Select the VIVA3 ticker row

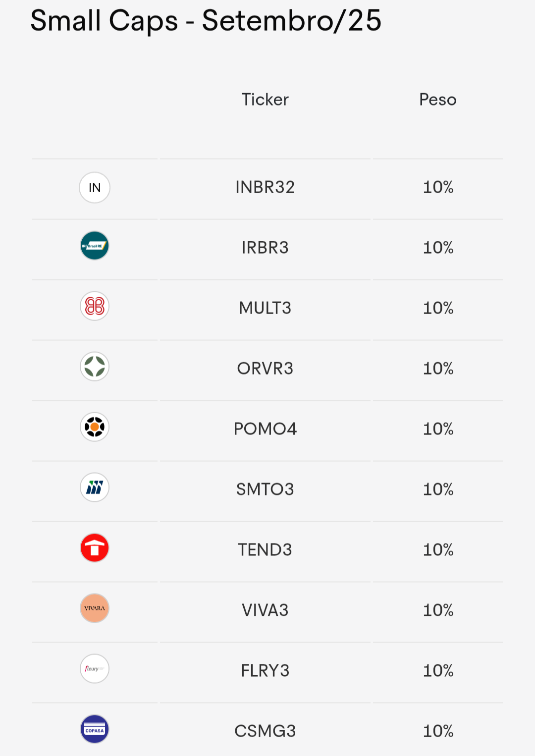click(265, 610)
